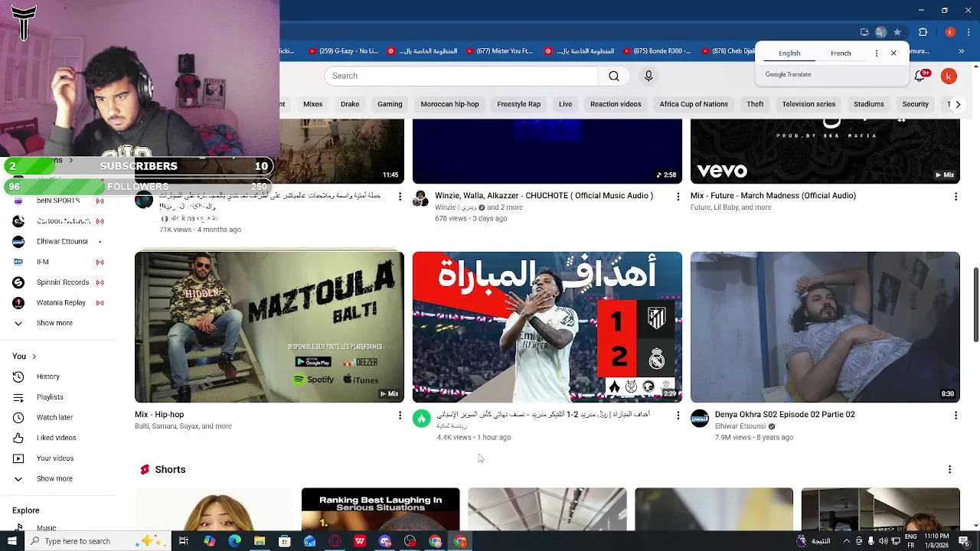This screenshot has width=980, height=551.
Task: Filter by Africa Cup of Nations chip
Action: tap(694, 104)
